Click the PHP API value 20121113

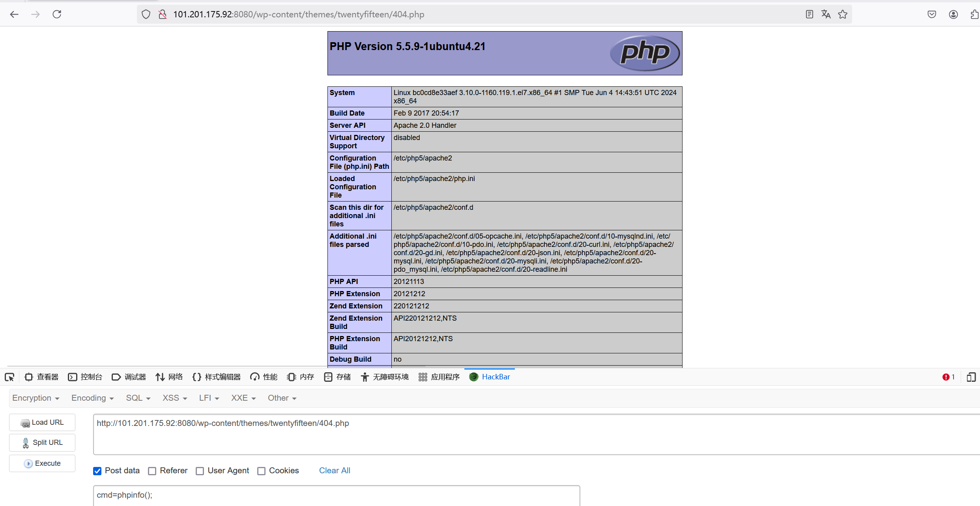point(409,282)
